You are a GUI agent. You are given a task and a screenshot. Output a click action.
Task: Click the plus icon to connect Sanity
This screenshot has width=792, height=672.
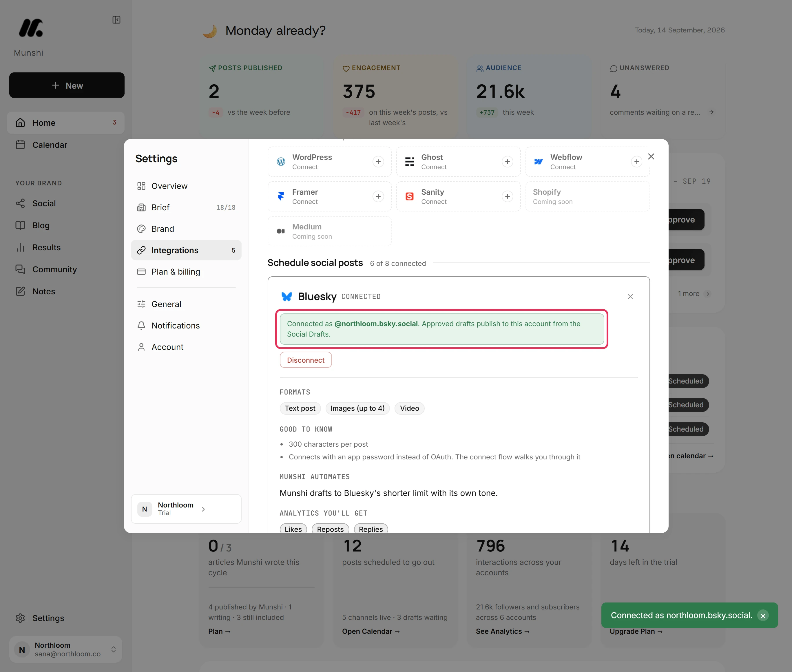(x=508, y=197)
